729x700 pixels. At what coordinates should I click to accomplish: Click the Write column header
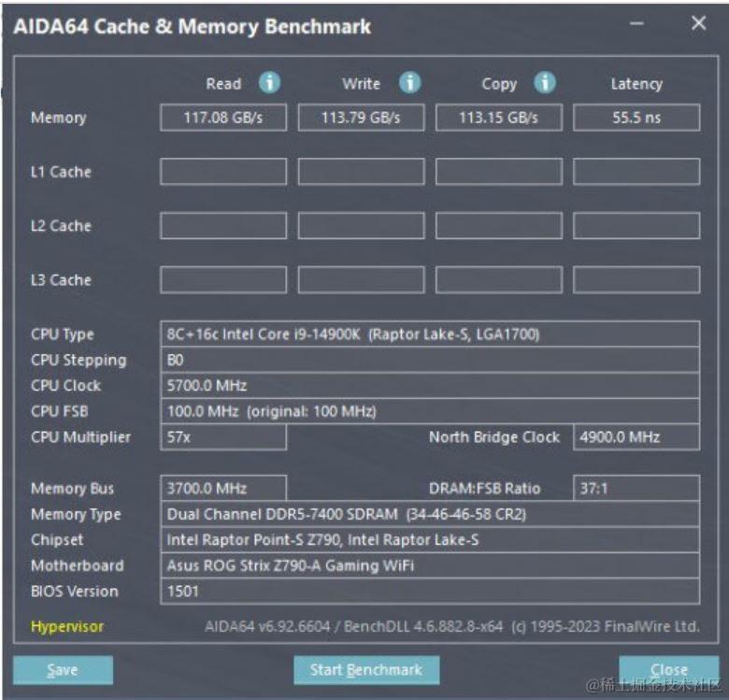click(362, 84)
